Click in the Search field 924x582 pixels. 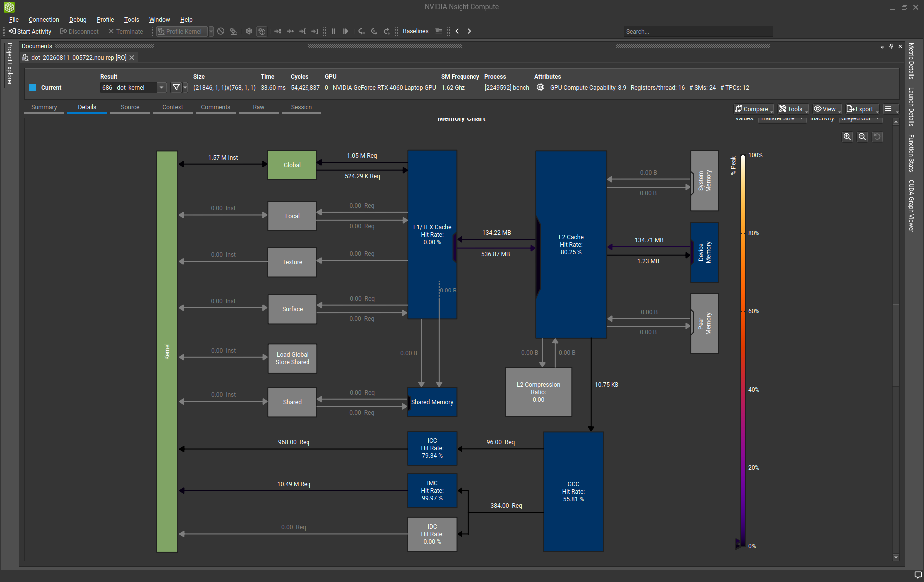tap(698, 31)
